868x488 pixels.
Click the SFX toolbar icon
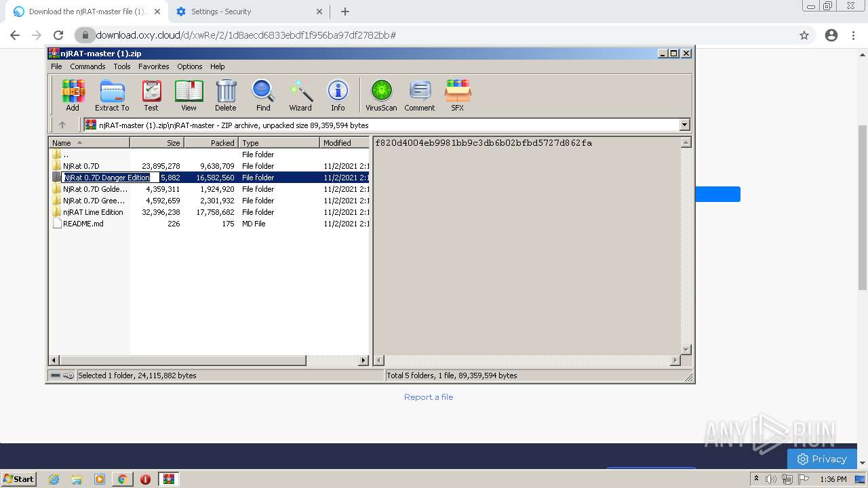[458, 95]
